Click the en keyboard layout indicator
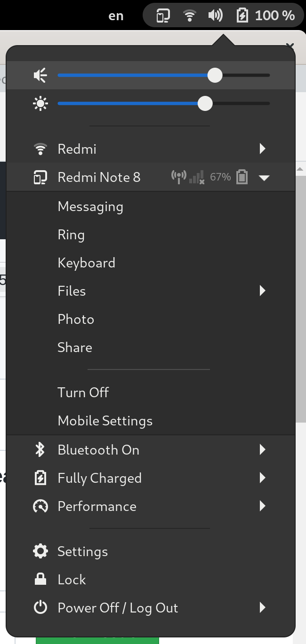Screen dimensions: 306x644 (x=115, y=15)
